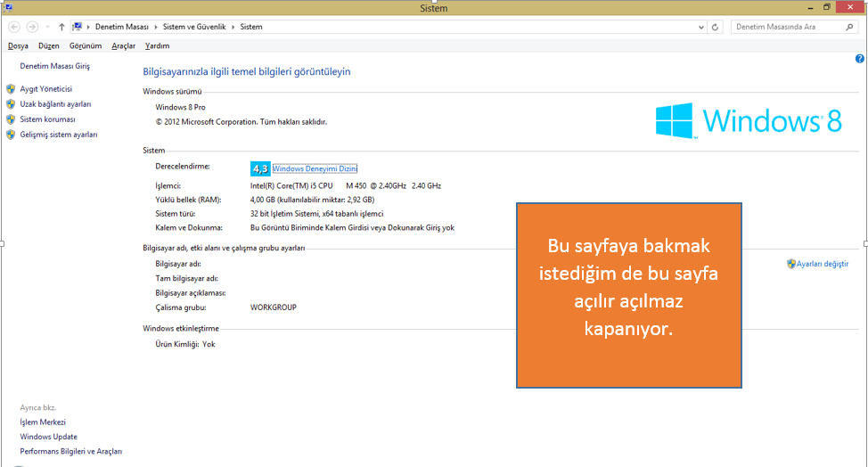Click the shield icon beside Uzak bağlantı ayarları
Screen dimensions: 868x467
(11, 104)
